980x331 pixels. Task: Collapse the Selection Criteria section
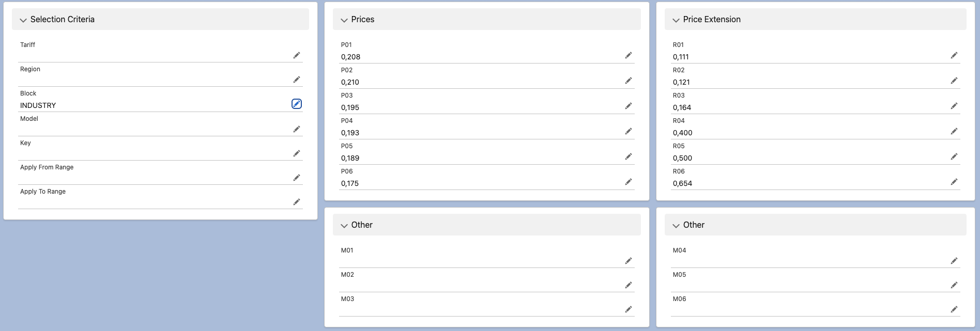point(23,20)
